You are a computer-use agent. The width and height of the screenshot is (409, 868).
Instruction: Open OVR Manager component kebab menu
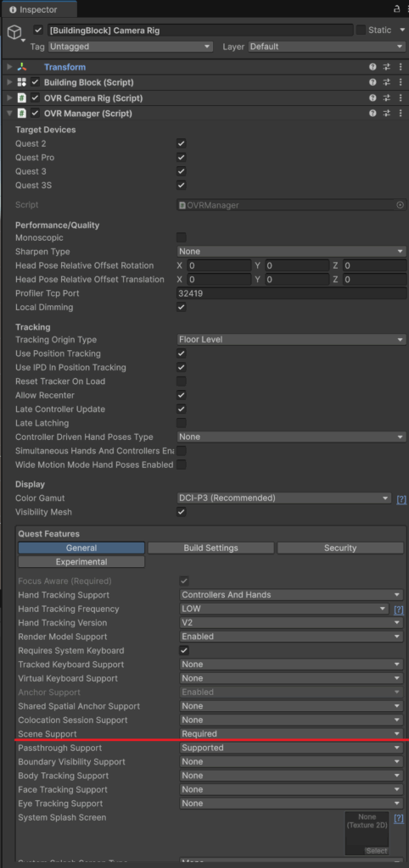pos(401,114)
